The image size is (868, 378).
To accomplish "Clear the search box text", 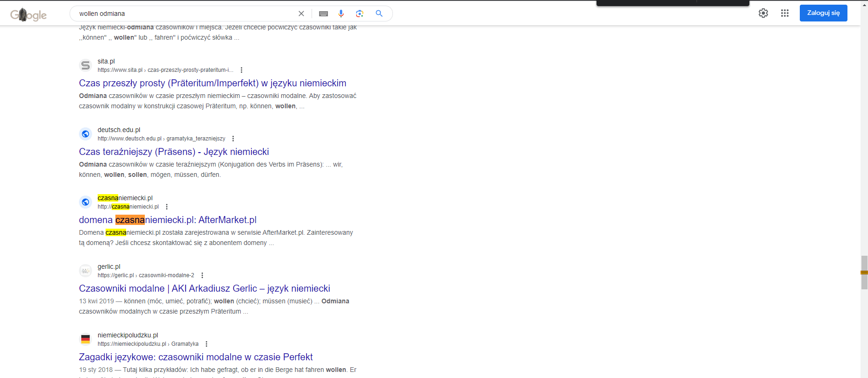I will [x=301, y=14].
